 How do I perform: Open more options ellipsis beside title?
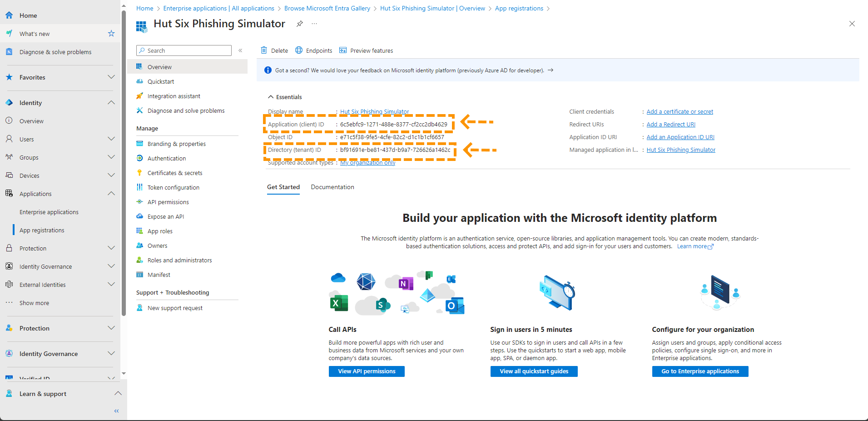coord(314,24)
